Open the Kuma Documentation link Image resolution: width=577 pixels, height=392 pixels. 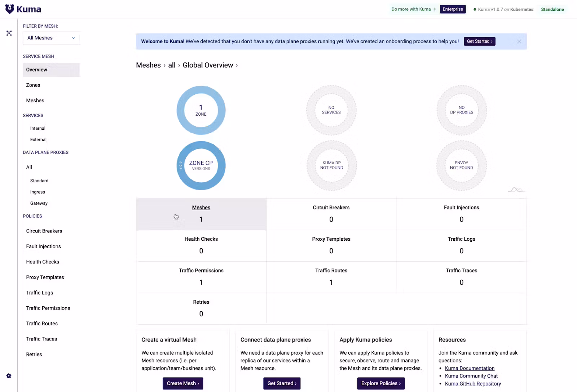pyautogui.click(x=470, y=368)
